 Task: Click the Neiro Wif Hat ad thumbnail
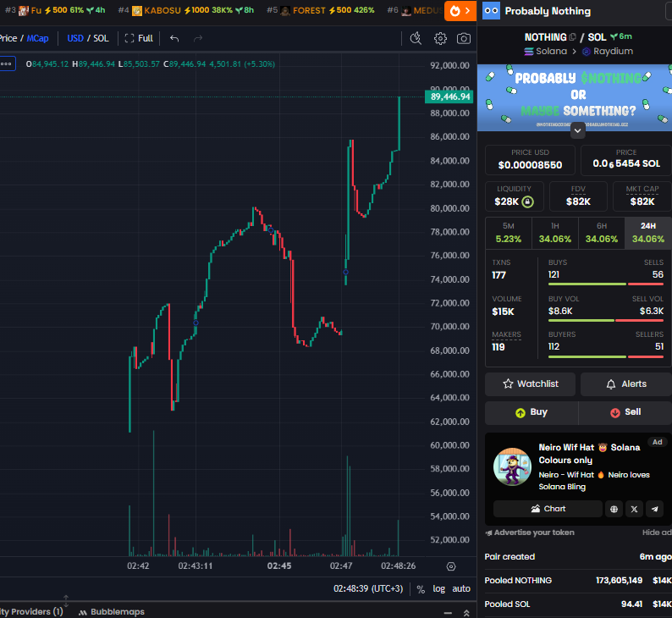pyautogui.click(x=513, y=467)
